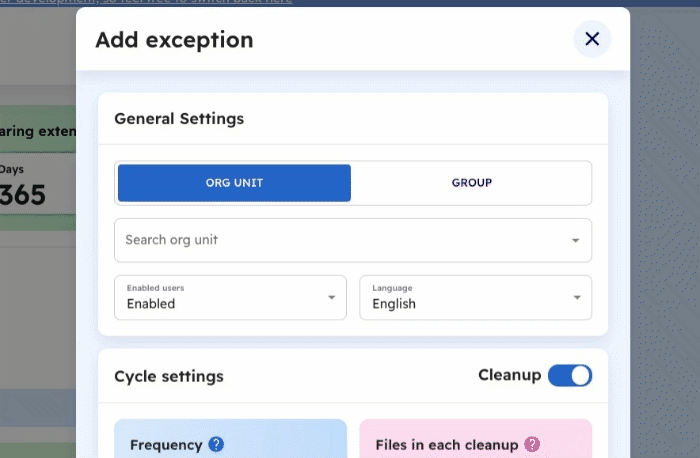The image size is (700, 458).
Task: Click the Files in each cleanup help icon
Action: tap(532, 445)
